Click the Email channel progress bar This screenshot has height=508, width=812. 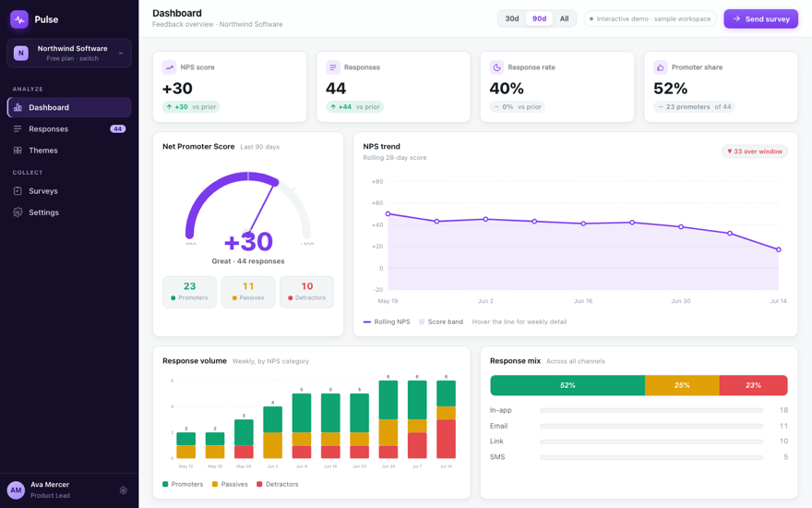651,426
